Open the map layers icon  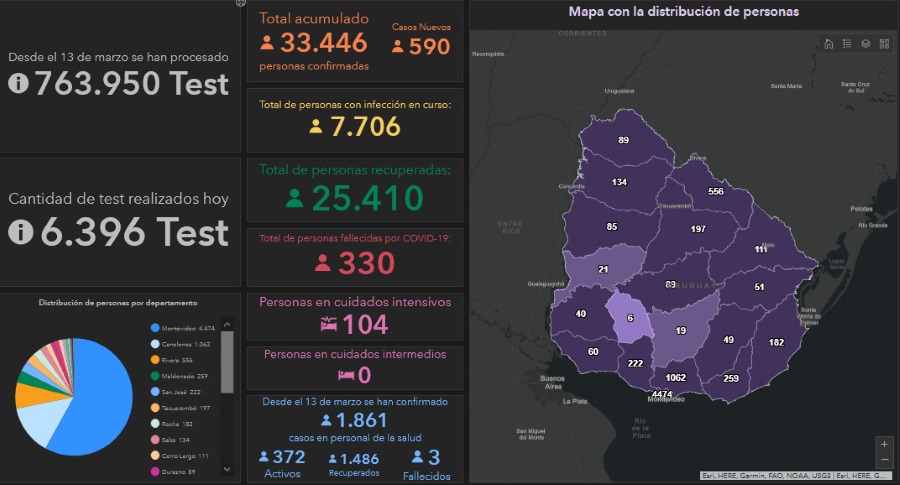(x=866, y=43)
